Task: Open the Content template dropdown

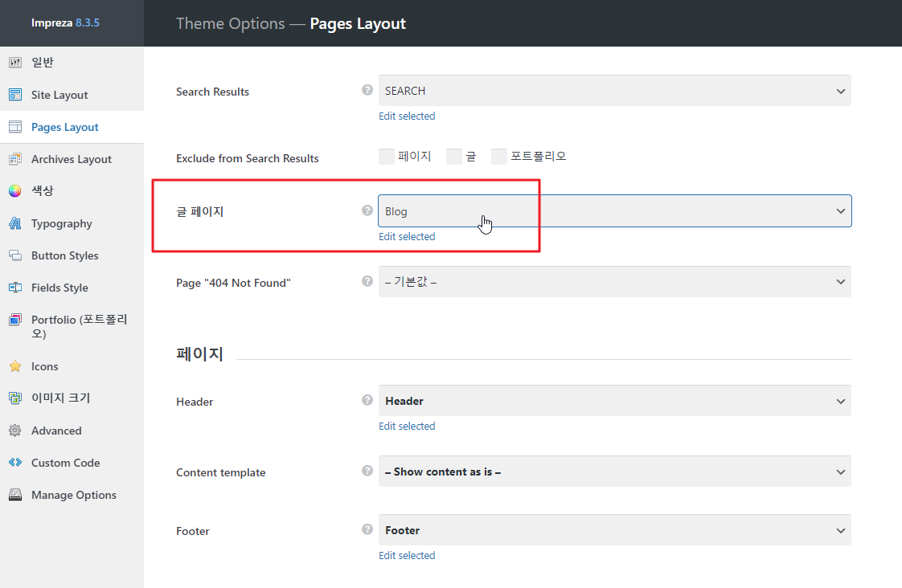Action: pos(614,472)
